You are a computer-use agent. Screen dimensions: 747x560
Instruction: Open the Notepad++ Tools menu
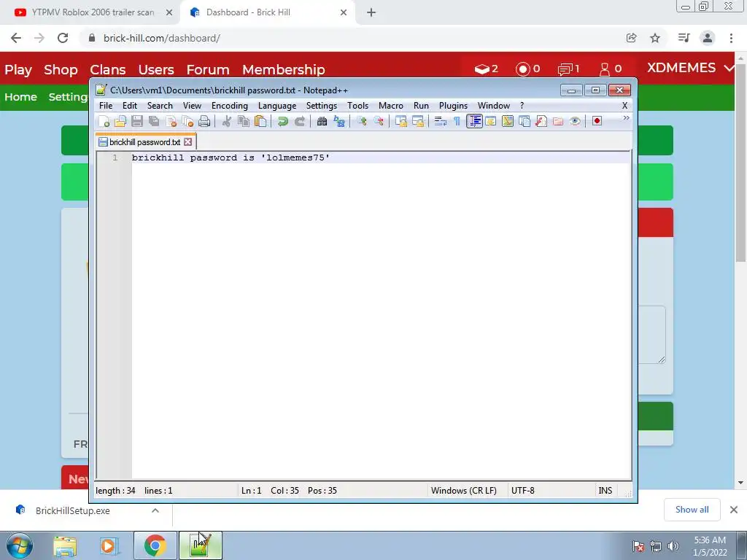tap(357, 106)
